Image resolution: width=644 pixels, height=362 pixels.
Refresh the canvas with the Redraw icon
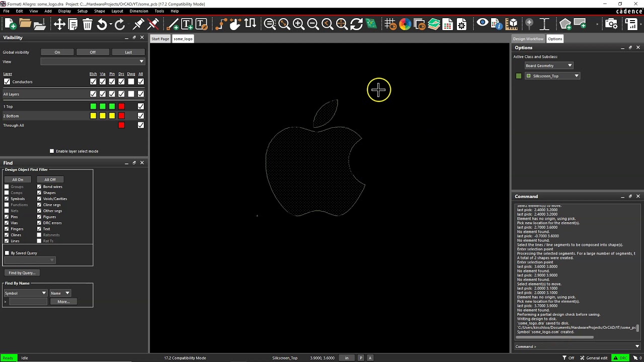coord(356,24)
